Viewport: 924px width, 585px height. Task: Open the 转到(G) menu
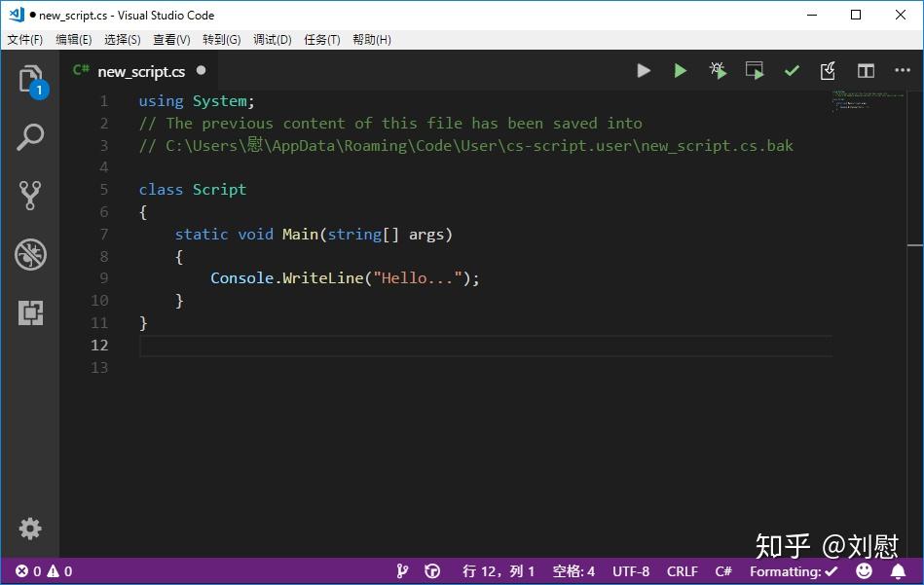(222, 40)
